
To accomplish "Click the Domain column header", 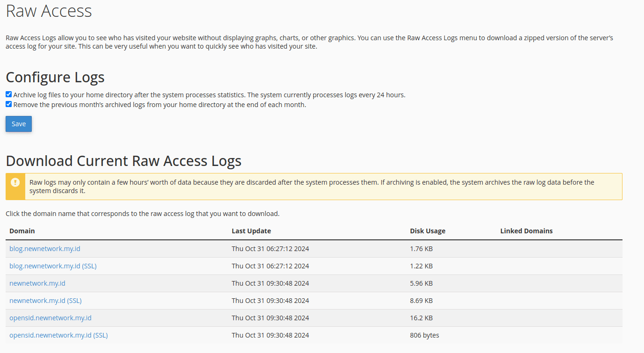I will coord(22,231).
